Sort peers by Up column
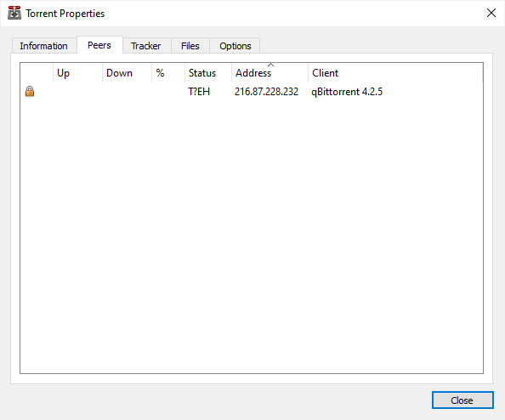Image resolution: width=505 pixels, height=420 pixels. click(x=77, y=73)
